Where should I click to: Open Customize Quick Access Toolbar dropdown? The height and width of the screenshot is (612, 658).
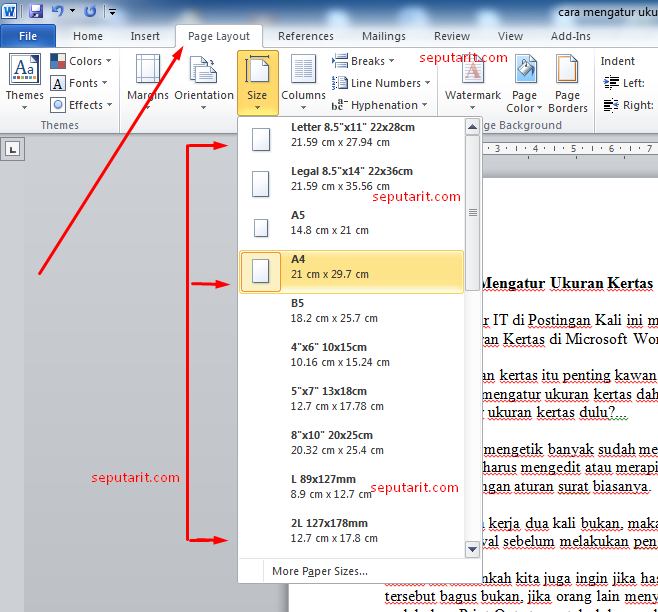point(112,12)
